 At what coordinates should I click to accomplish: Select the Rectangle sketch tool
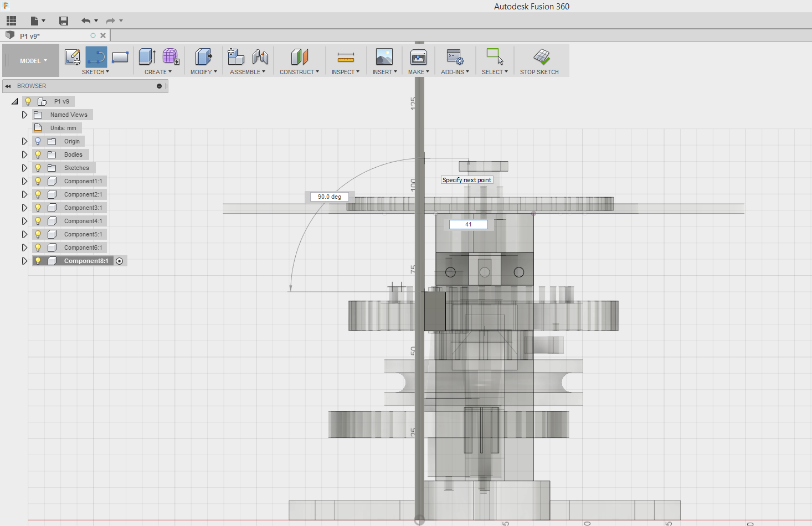coord(120,56)
